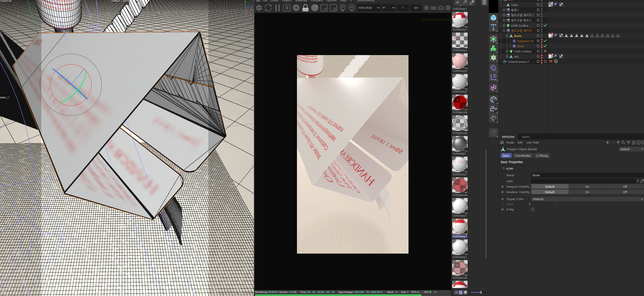This screenshot has width=644, height=296.
Task: Pause the Octane live viewer rendering
Action: coord(278,8)
